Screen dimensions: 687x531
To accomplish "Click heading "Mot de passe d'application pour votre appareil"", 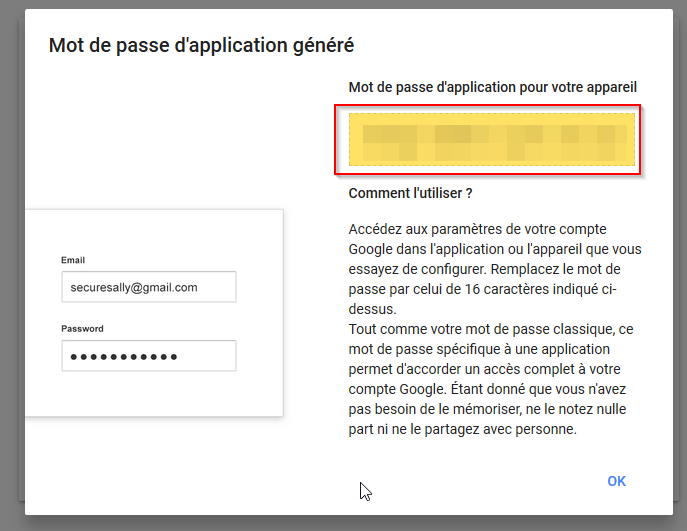I will click(x=492, y=87).
